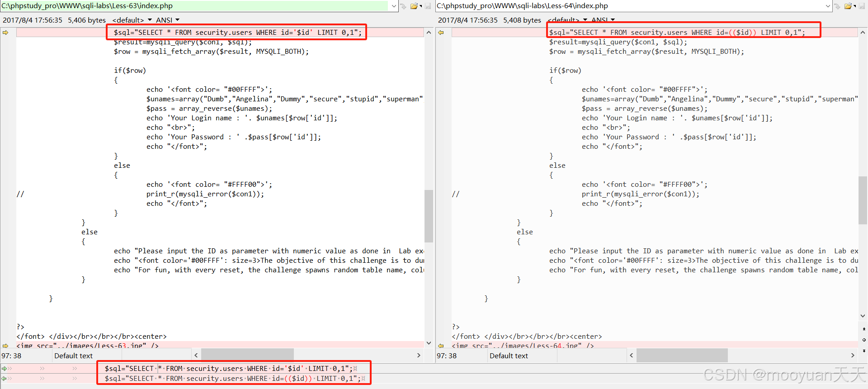Click right pane 'if($row)' line
The height and width of the screenshot is (389, 868).
pyautogui.click(x=565, y=71)
